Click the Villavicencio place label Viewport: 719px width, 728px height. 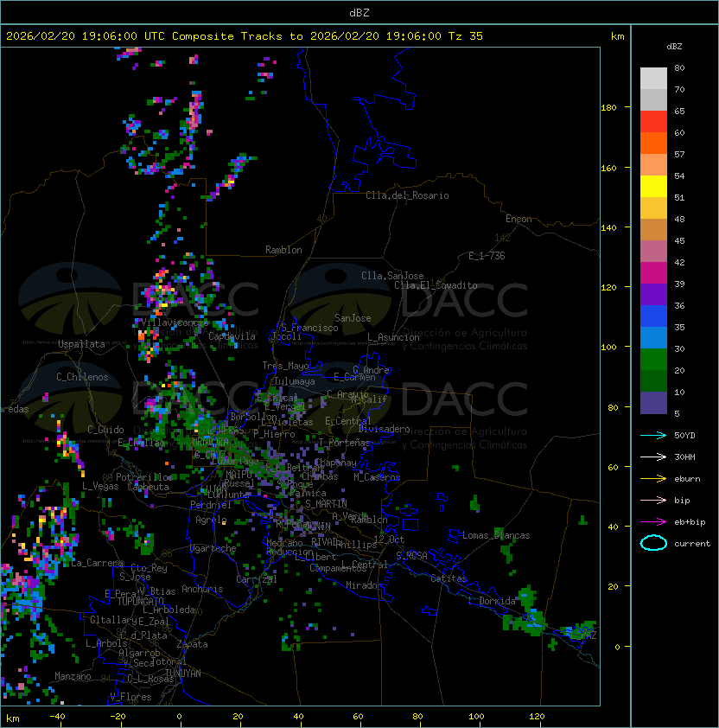[174, 322]
